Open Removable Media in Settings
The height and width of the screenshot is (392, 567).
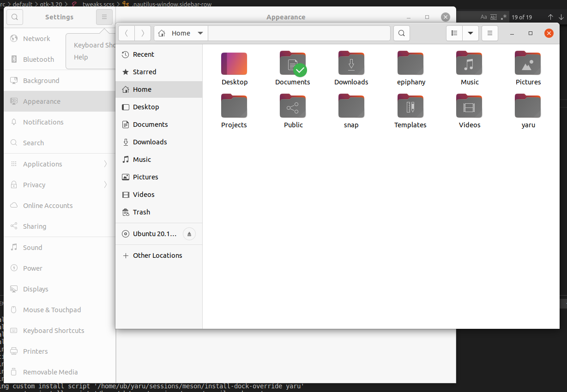click(60, 372)
